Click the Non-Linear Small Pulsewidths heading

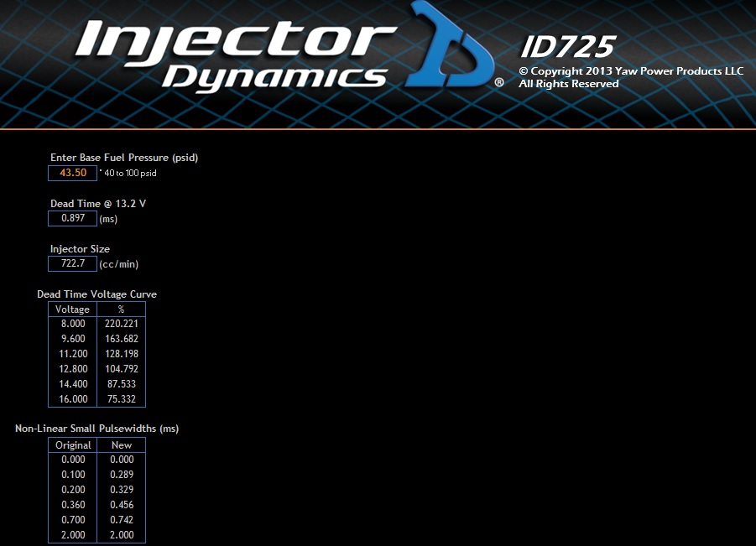(x=96, y=429)
